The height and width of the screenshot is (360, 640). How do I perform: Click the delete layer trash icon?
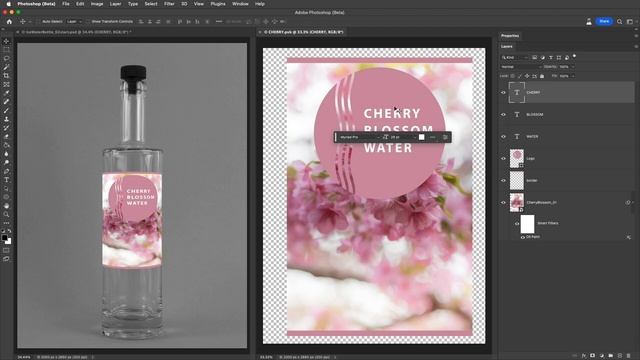(629, 356)
